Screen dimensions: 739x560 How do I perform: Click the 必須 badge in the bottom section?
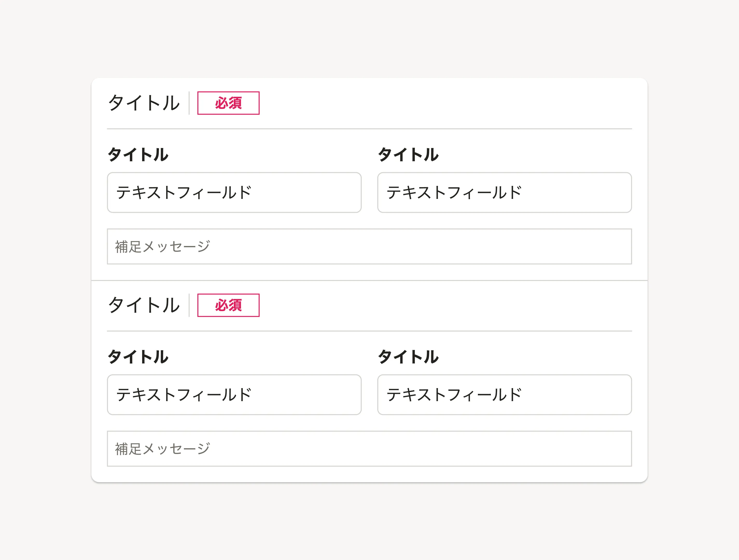tap(228, 305)
